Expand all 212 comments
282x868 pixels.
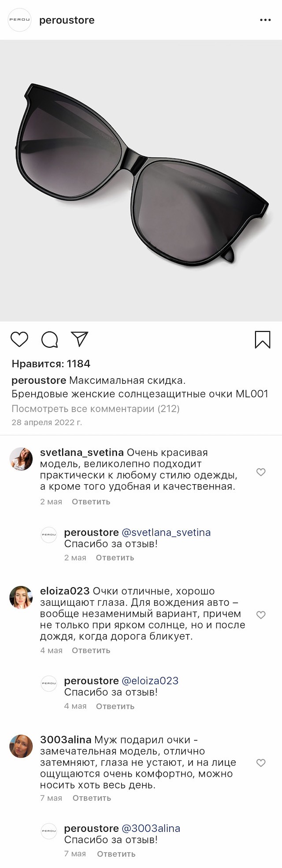[x=96, y=408]
